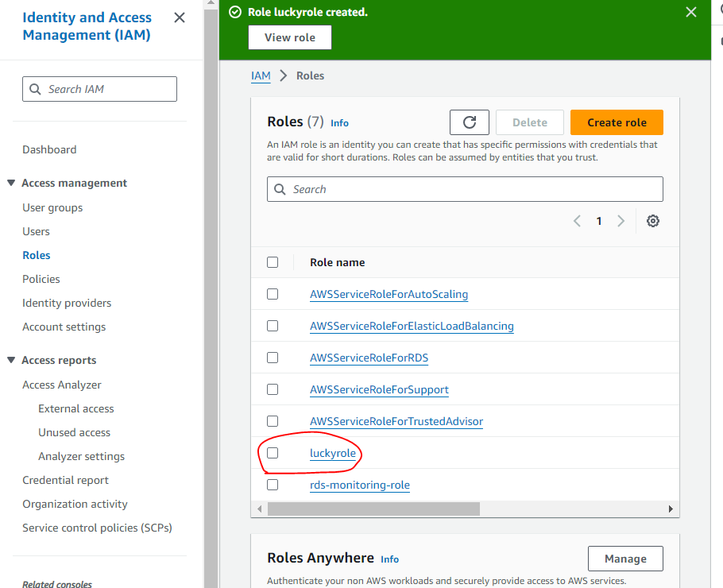Click magnifier icon in Search IAM box
723x588 pixels.
(35, 89)
